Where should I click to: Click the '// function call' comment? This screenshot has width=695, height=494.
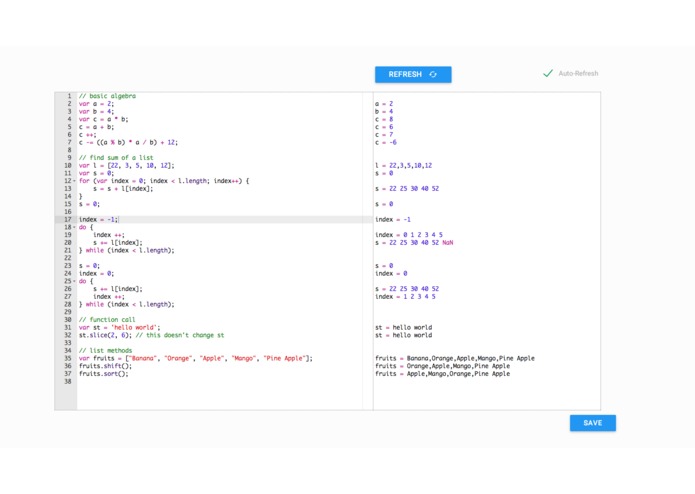point(107,320)
